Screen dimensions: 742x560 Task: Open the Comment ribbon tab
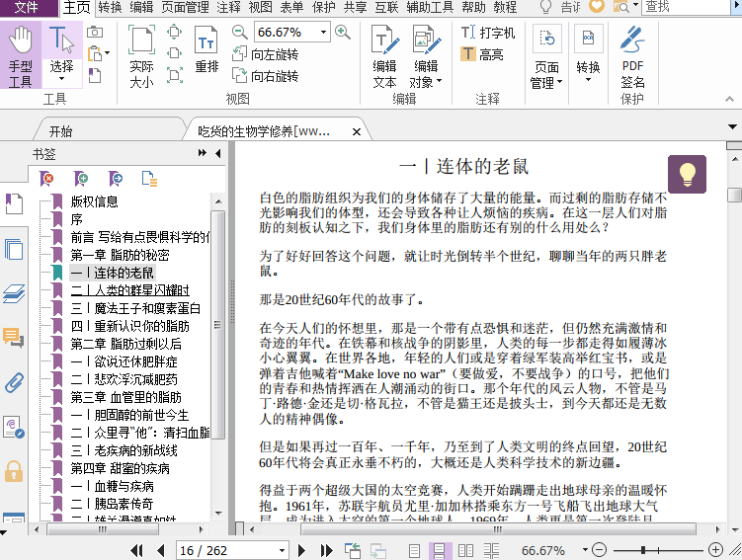pos(228,7)
